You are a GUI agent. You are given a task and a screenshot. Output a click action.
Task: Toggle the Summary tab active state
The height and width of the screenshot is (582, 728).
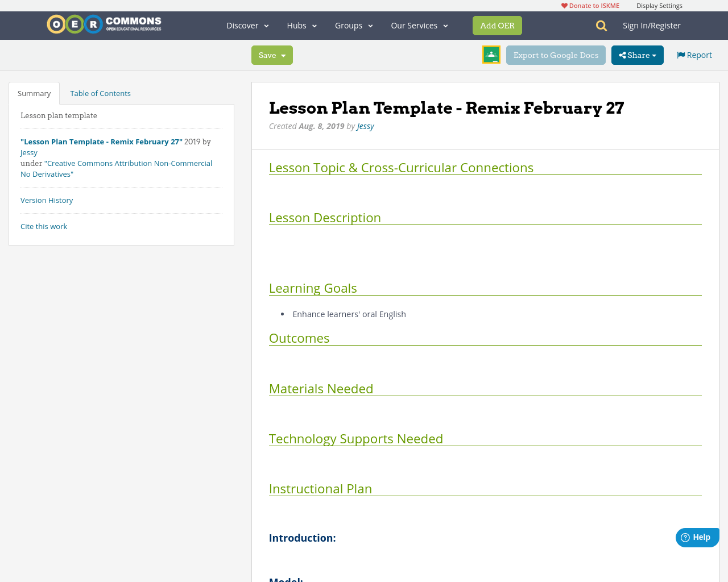click(34, 92)
